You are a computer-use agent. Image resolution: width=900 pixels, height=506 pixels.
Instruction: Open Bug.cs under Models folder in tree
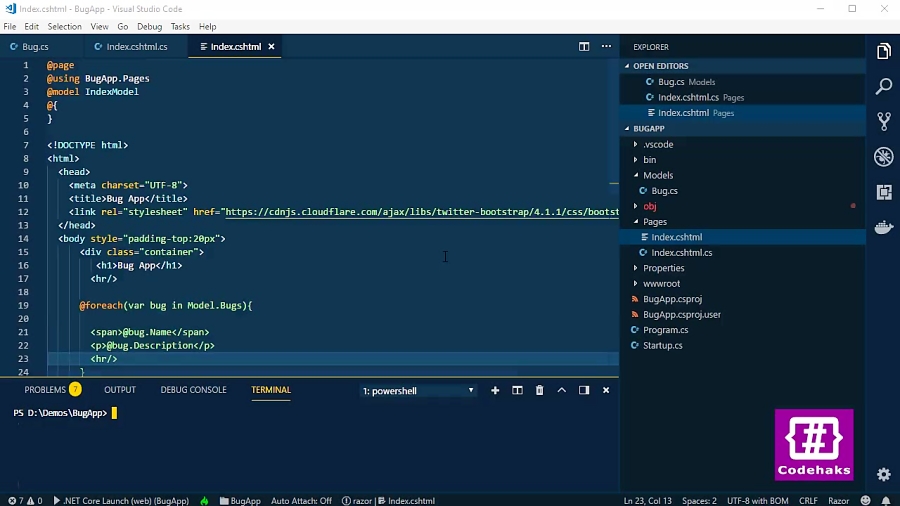coord(743,190)
